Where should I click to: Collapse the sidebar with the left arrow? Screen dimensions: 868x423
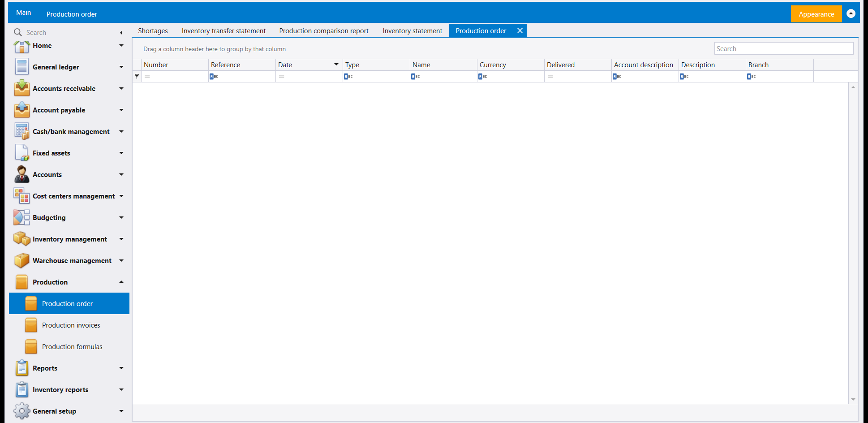(x=121, y=33)
